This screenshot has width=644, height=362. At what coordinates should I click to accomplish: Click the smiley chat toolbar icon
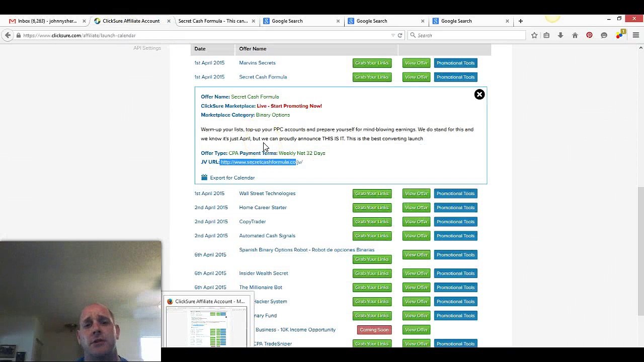pyautogui.click(x=604, y=35)
